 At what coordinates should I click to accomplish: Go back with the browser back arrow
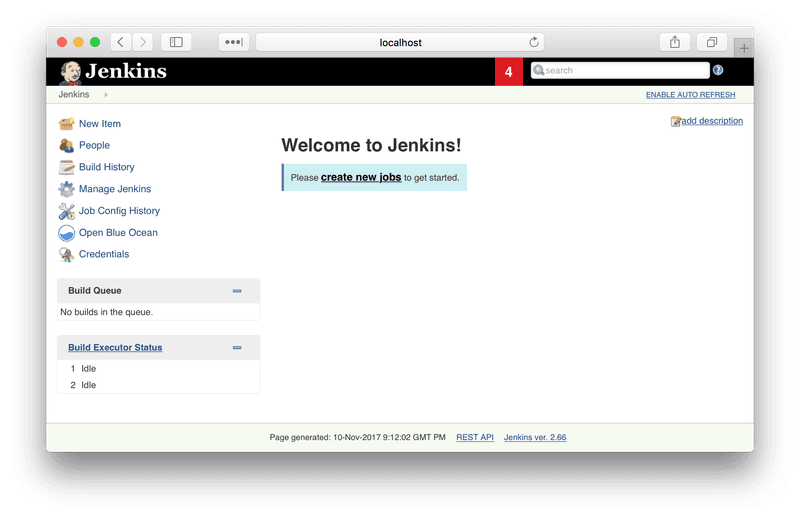click(x=121, y=42)
